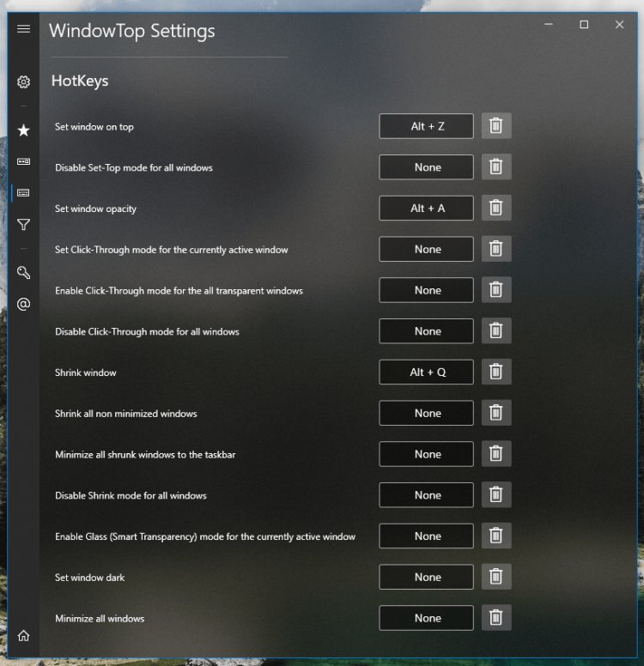This screenshot has width=644, height=666.
Task: Clear hotkey for Shrink all non minimized windows
Action: (x=496, y=413)
